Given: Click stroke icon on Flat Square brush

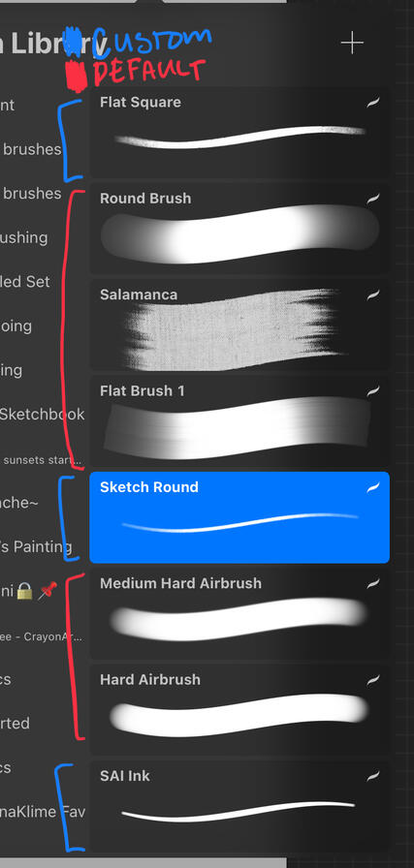Looking at the screenshot, I should coord(373,103).
